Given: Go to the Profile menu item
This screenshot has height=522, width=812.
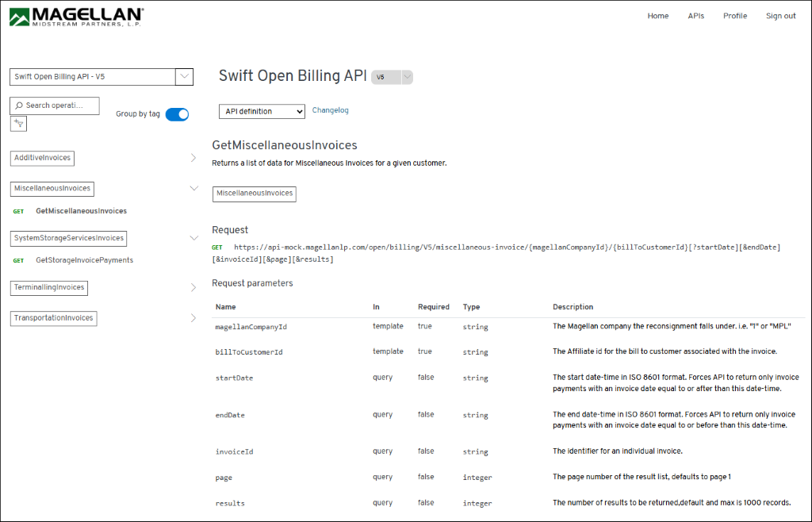Looking at the screenshot, I should pos(734,15).
